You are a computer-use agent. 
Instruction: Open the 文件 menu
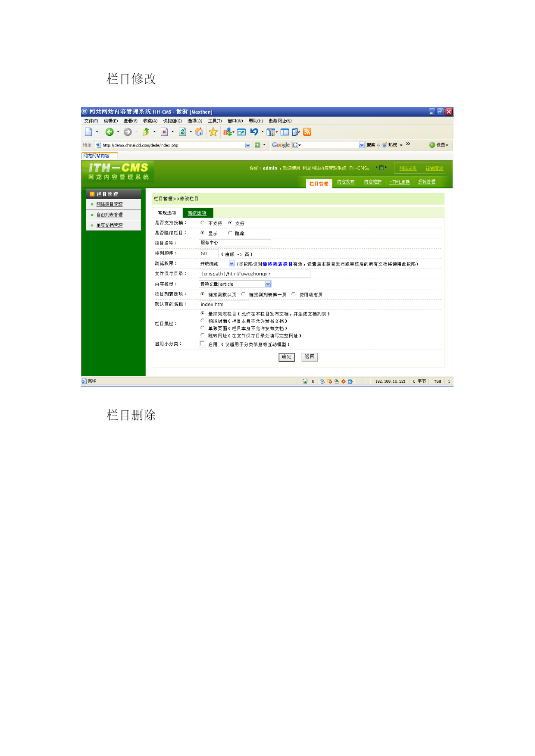point(91,121)
